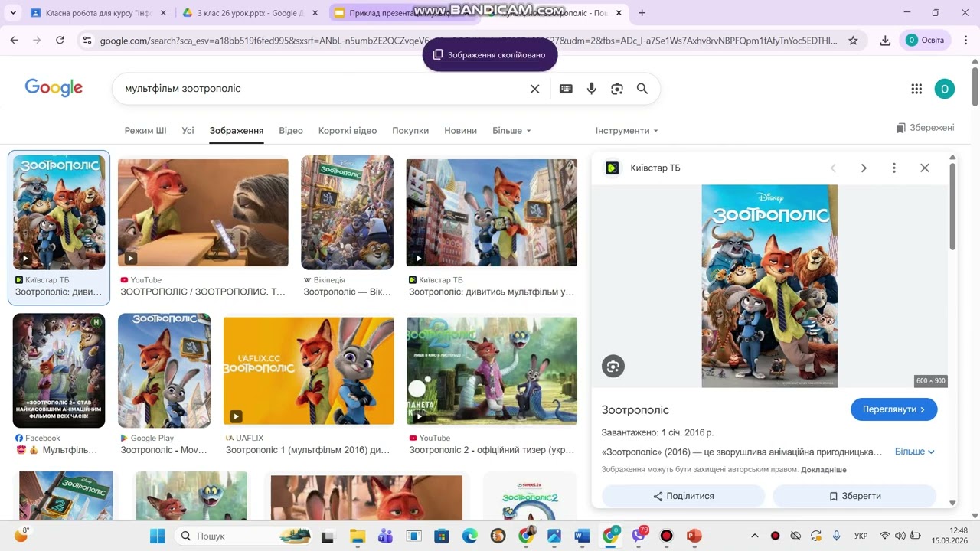Image resolution: width=980 pixels, height=551 pixels.
Task: Go to the Google logo homepage
Action: coord(54,88)
